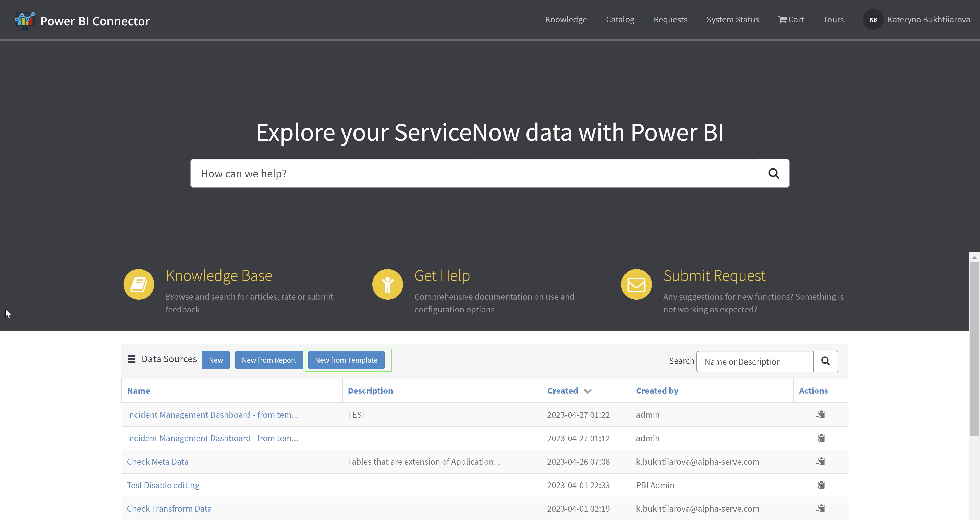
Task: Open the Check Transfrorm Data link
Action: point(169,509)
